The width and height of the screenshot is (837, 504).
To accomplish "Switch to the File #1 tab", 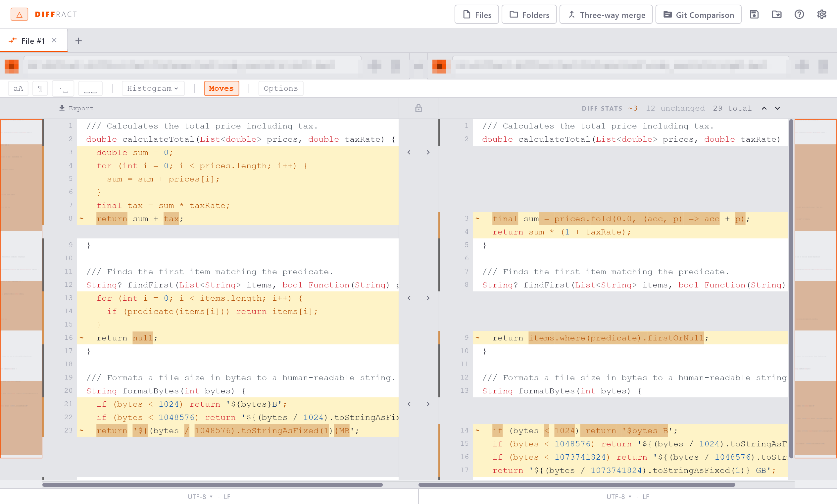I will pyautogui.click(x=33, y=41).
